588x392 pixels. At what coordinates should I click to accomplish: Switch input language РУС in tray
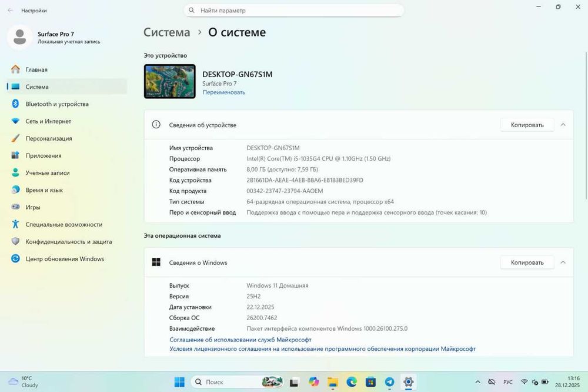[508, 382]
